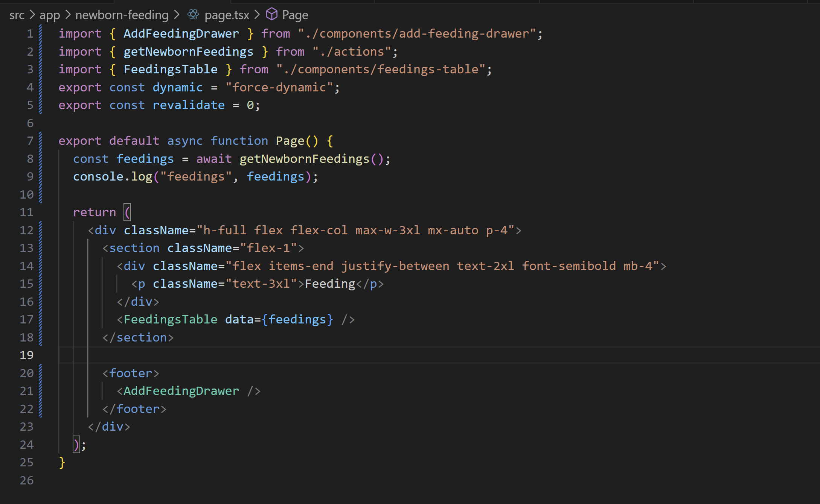Select page.tsx in the breadcrumb path
Viewport: 820px width, 504px height.
tap(227, 15)
